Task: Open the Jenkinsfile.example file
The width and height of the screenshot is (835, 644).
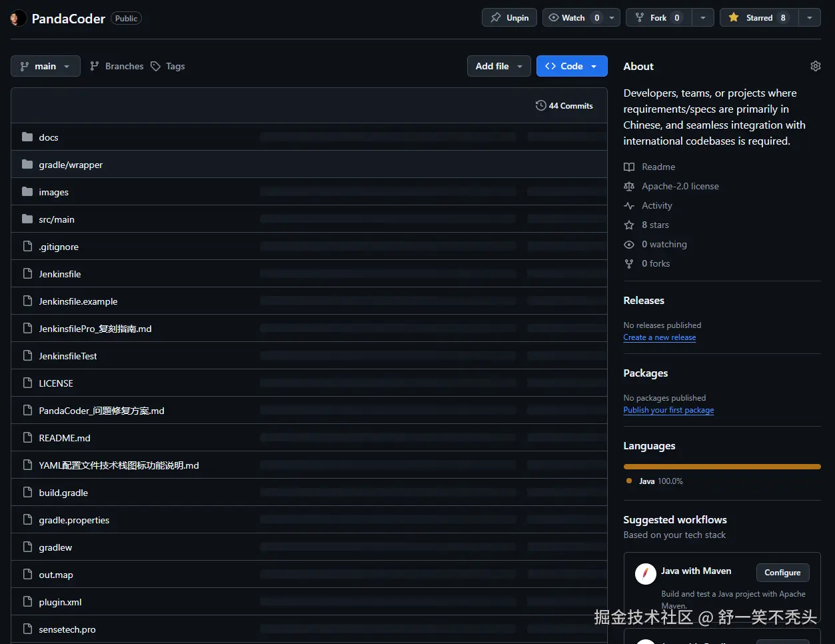Action: (78, 301)
